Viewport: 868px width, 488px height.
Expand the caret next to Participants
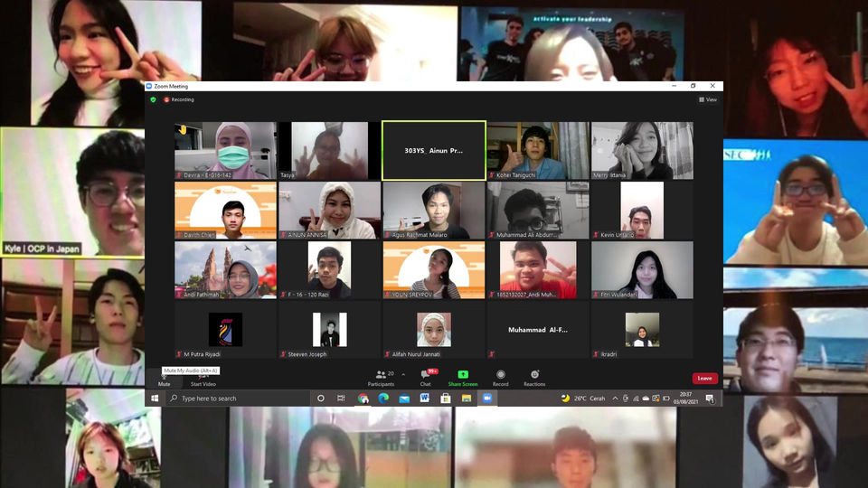tap(403, 374)
